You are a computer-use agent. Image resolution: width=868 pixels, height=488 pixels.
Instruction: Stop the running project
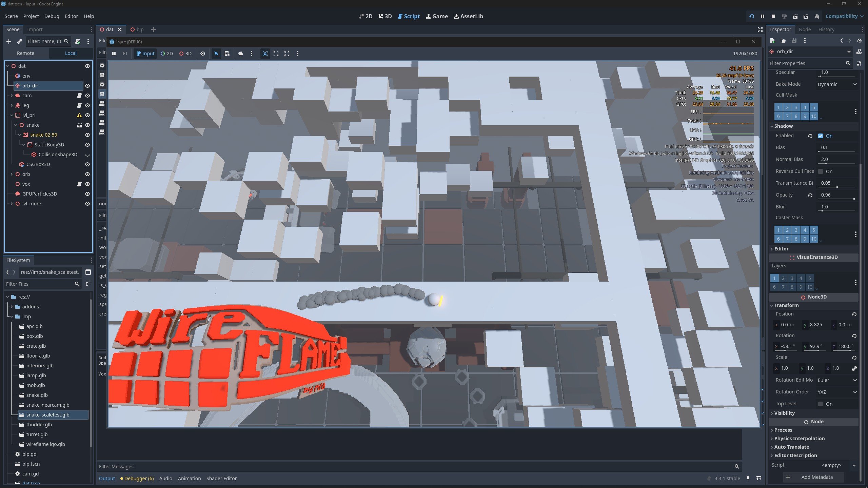point(773,16)
